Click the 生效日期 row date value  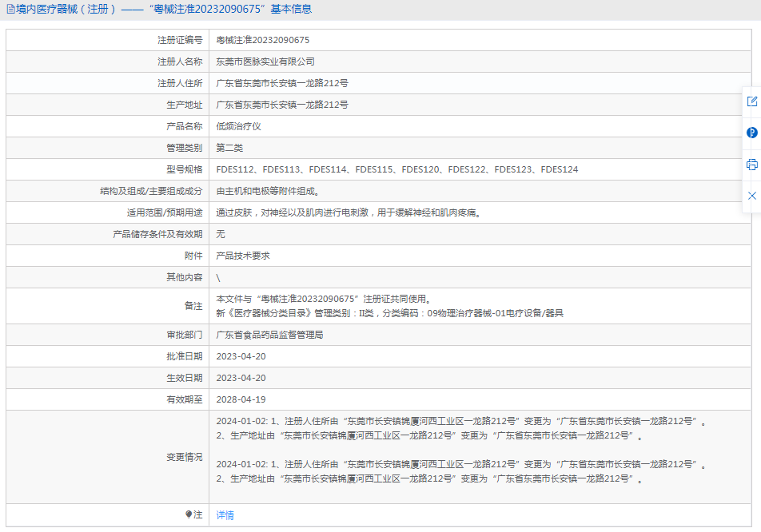(x=241, y=378)
